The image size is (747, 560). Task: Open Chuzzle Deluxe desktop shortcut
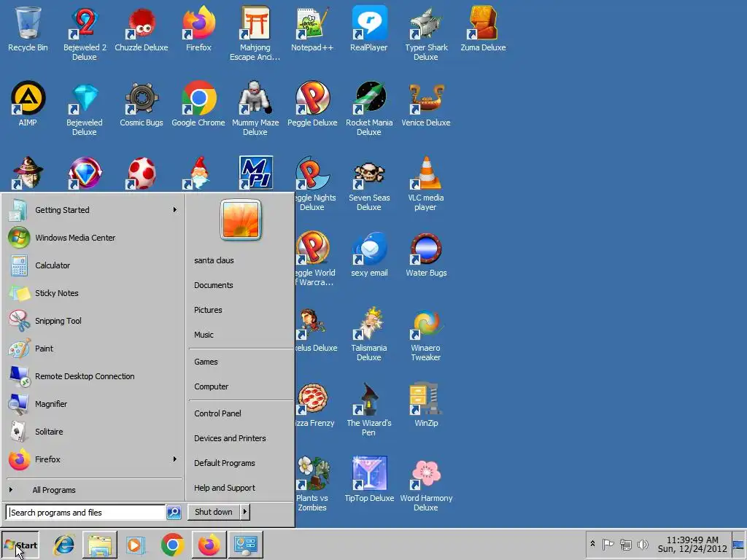pos(142,28)
